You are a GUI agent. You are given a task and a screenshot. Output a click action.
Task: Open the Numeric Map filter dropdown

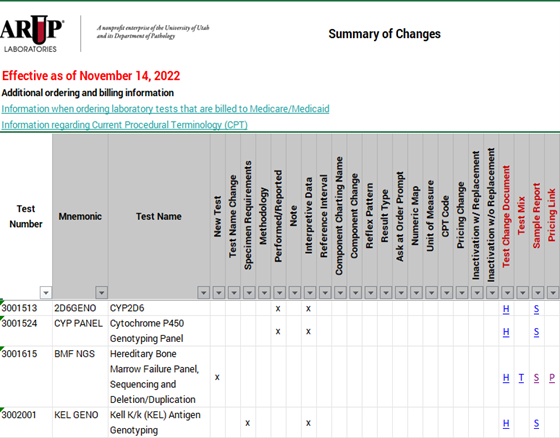click(x=416, y=293)
